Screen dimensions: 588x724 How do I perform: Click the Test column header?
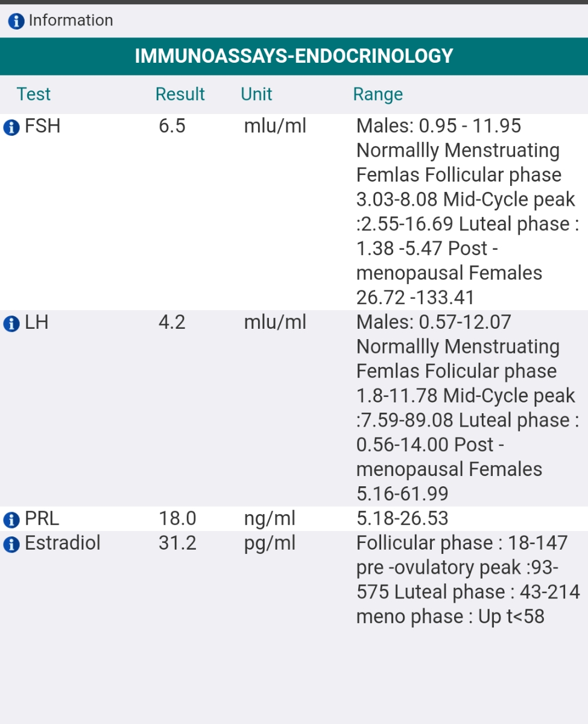click(34, 94)
